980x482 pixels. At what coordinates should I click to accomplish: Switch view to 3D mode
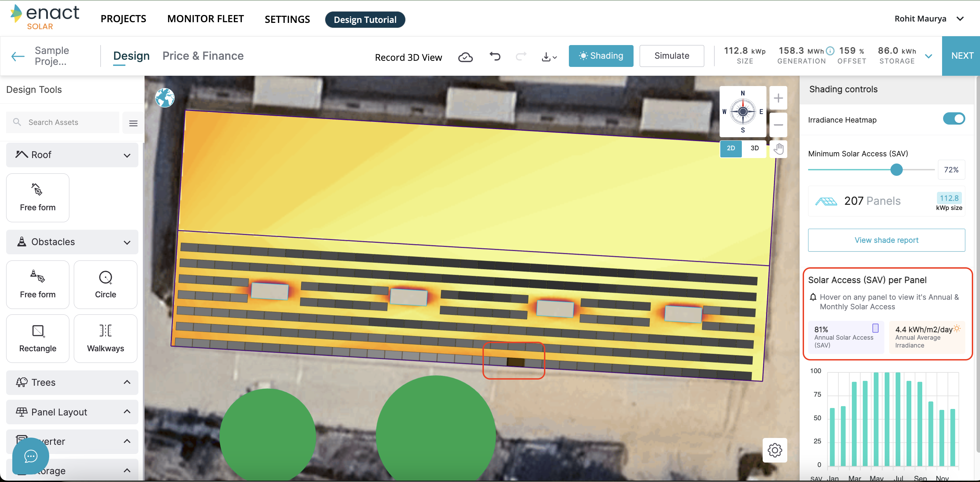754,148
